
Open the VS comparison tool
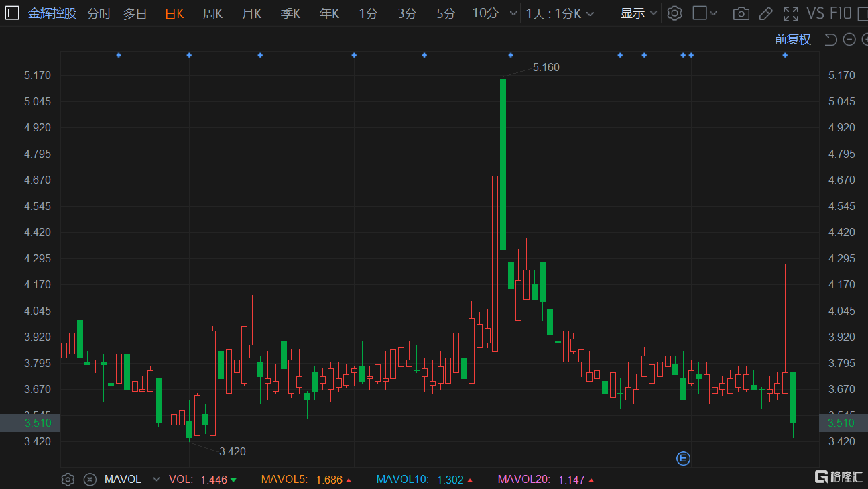816,13
